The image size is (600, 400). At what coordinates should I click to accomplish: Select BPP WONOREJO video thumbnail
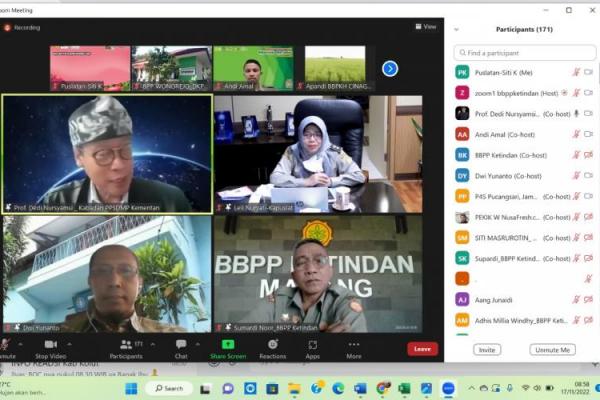pyautogui.click(x=172, y=69)
